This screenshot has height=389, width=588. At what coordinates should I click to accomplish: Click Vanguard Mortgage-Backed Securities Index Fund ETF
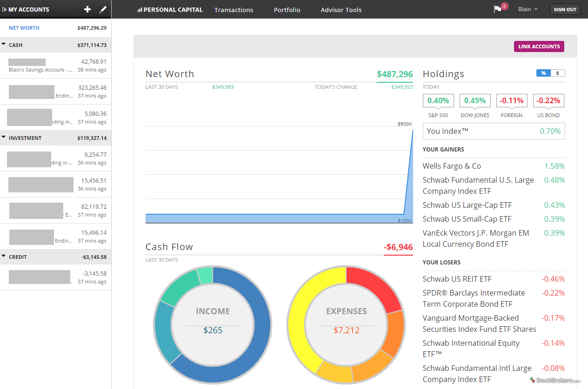[x=480, y=323]
